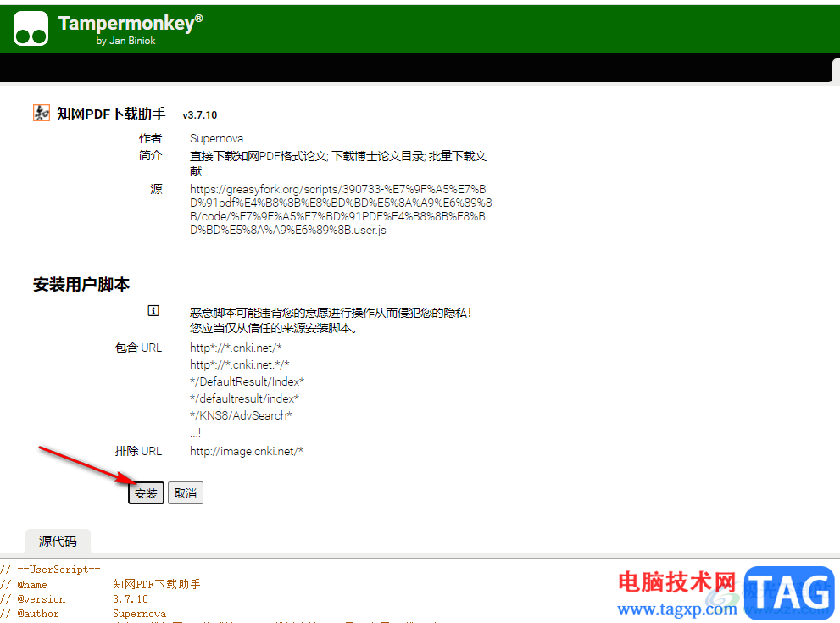Click the @author Supernova source line
The height and width of the screenshot is (623, 840).
[83, 614]
